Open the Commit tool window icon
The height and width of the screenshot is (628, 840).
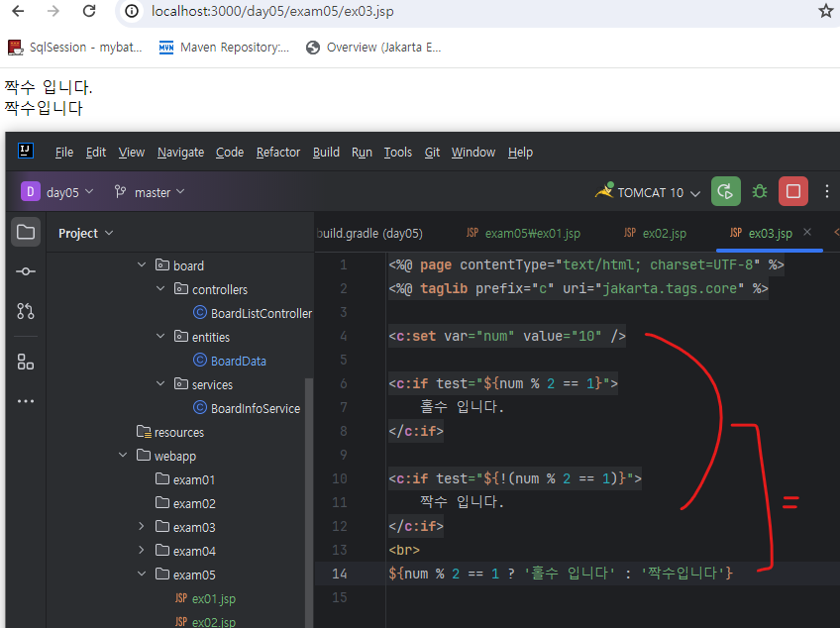[x=26, y=271]
